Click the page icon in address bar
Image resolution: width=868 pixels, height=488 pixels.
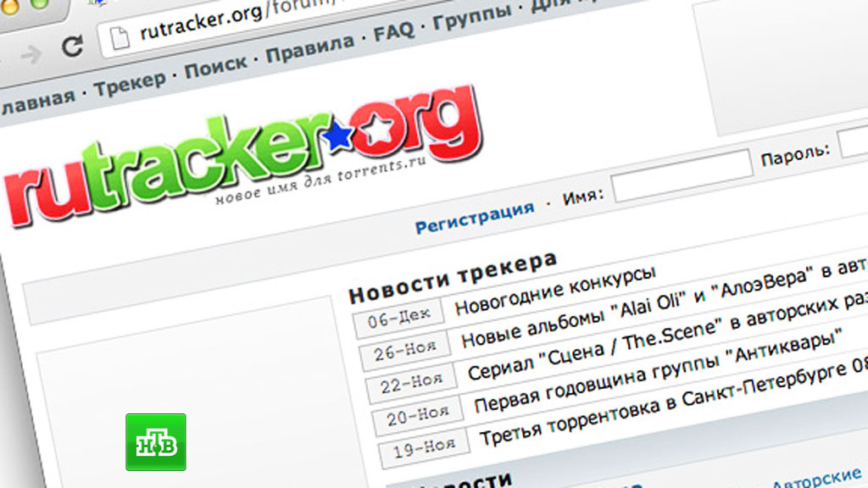coord(120,39)
